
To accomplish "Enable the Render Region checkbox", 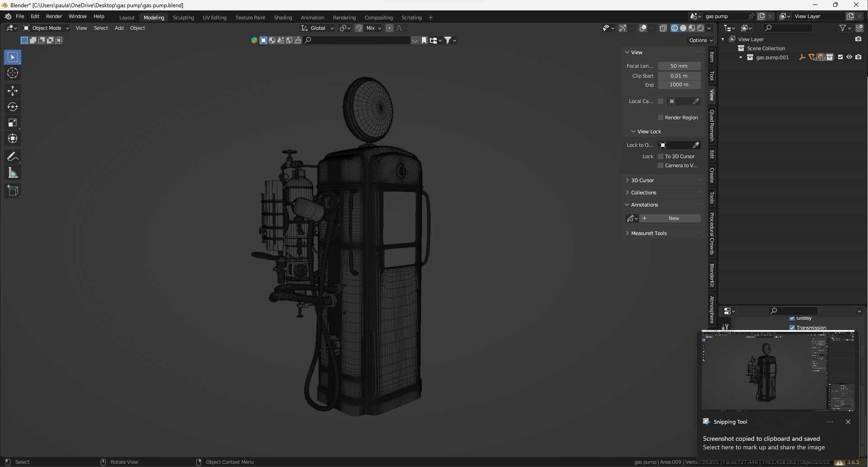I will pyautogui.click(x=661, y=118).
